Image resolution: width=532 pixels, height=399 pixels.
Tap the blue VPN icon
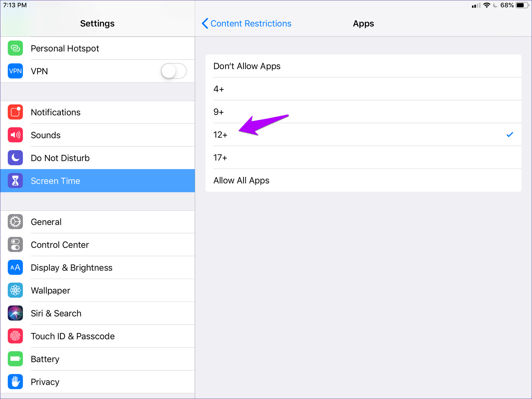15,71
